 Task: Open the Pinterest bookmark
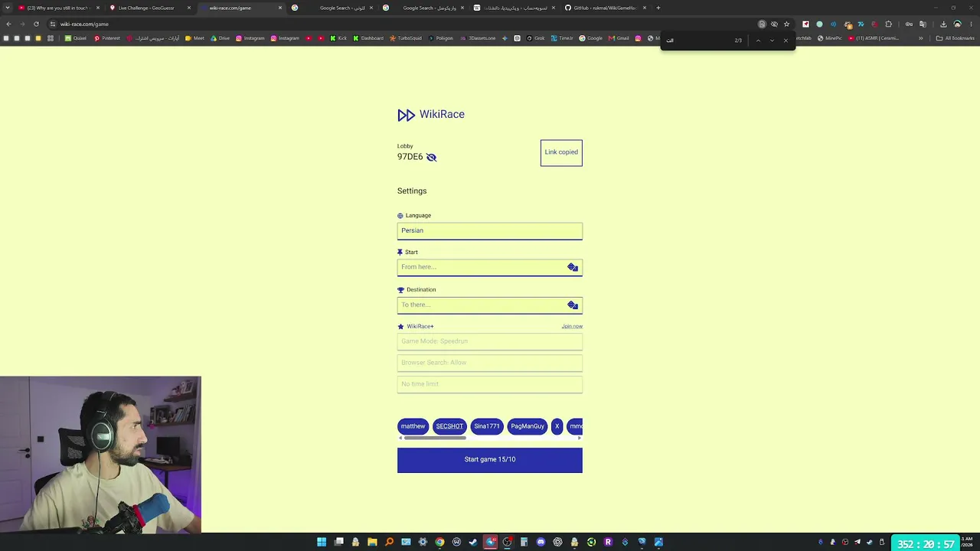tap(107, 38)
